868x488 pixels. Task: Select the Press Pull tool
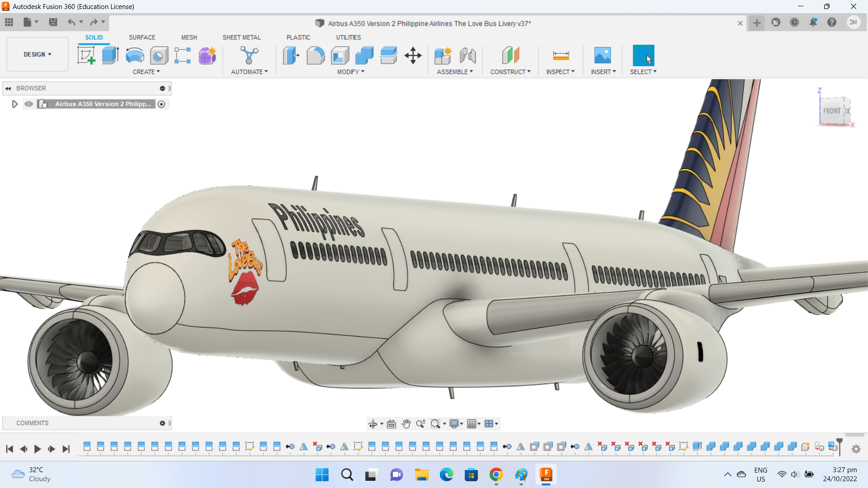[x=291, y=56]
